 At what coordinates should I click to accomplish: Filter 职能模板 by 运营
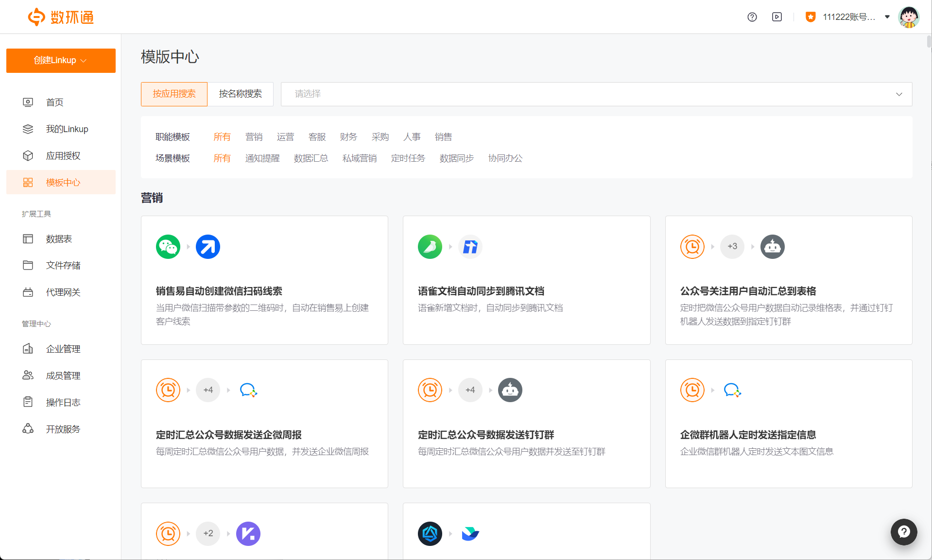point(285,137)
